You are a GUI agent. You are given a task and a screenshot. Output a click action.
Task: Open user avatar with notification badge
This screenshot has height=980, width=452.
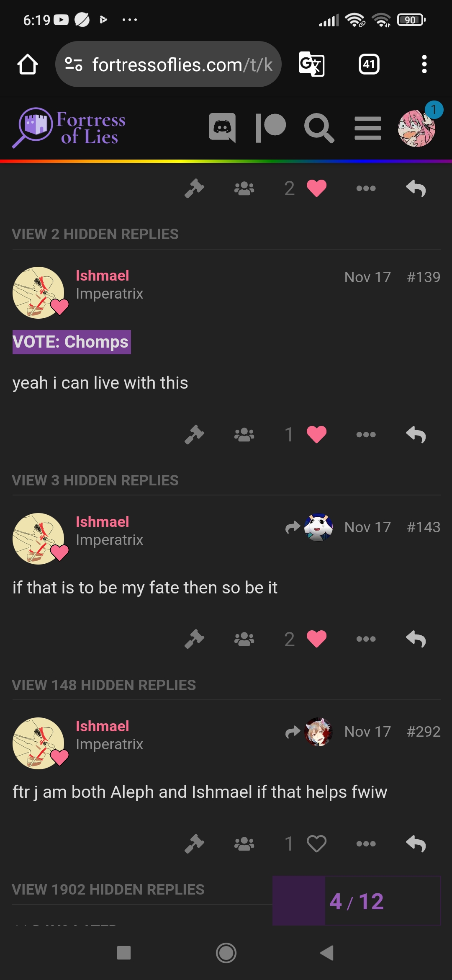coord(416,128)
